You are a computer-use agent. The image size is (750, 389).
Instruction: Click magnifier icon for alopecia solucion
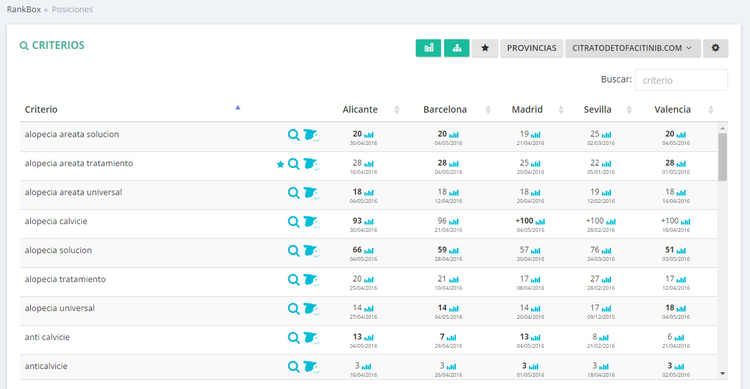[x=294, y=251]
